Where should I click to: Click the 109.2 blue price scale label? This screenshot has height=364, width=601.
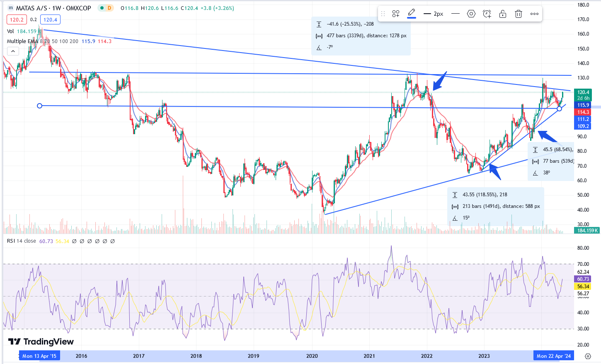(583, 126)
